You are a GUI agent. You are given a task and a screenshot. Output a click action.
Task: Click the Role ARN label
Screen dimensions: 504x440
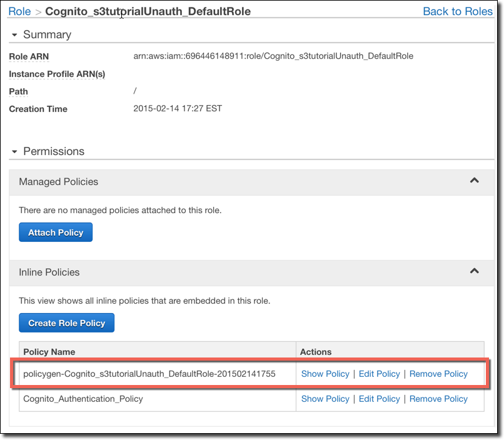[x=29, y=56]
